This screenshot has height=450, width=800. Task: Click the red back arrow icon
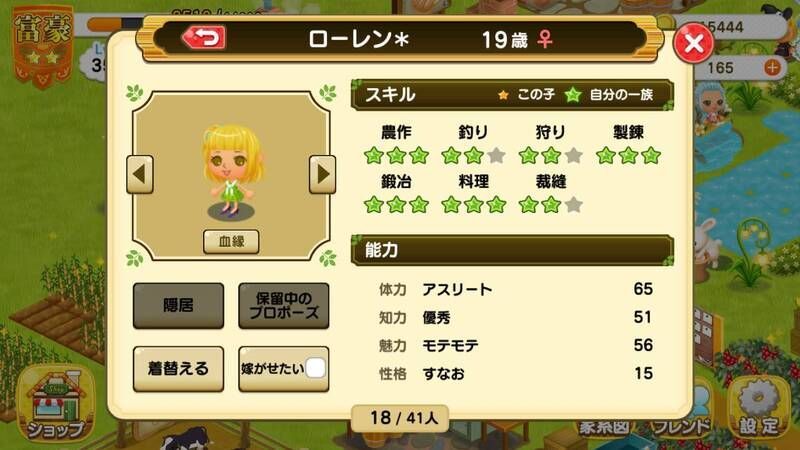coord(204,38)
